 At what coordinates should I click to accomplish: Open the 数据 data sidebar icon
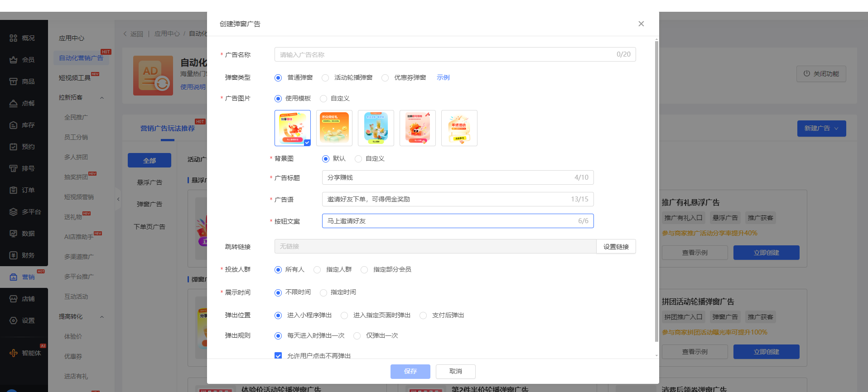click(14, 234)
